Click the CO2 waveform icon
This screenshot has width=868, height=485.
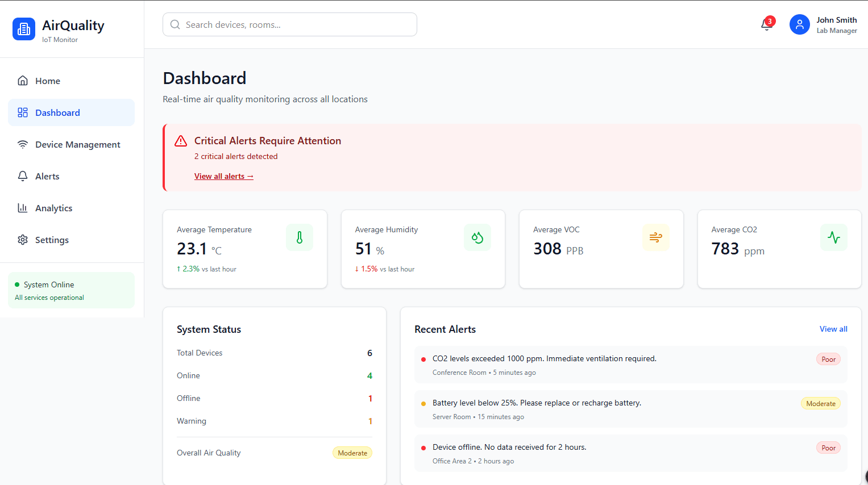(x=833, y=237)
